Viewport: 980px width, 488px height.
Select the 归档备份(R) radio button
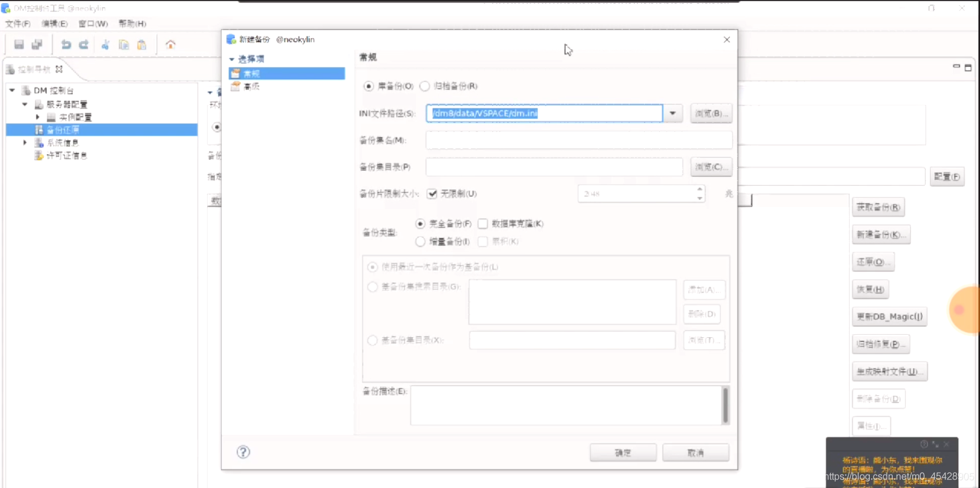(x=425, y=86)
